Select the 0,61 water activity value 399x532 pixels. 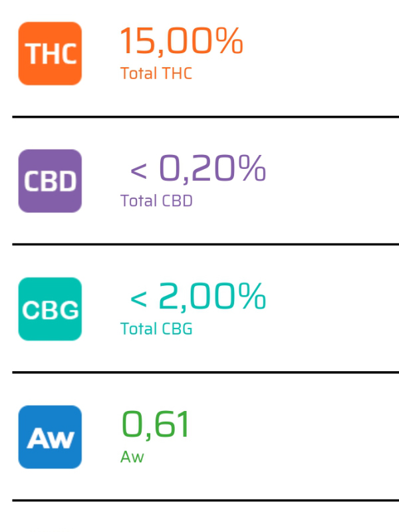155,424
